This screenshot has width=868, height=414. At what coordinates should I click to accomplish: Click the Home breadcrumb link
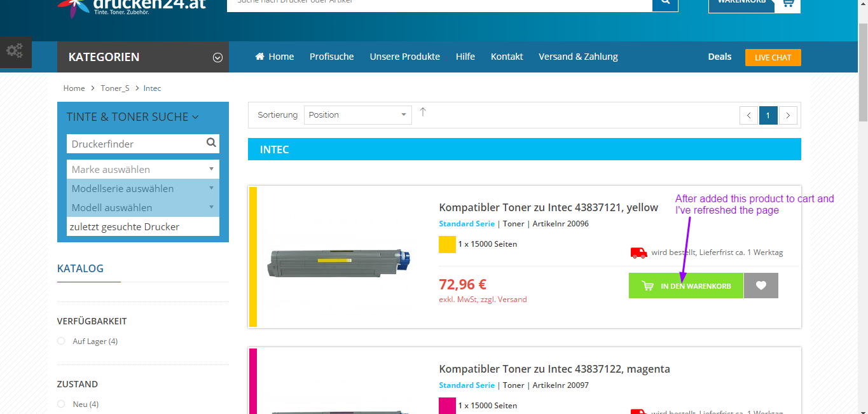(x=74, y=88)
